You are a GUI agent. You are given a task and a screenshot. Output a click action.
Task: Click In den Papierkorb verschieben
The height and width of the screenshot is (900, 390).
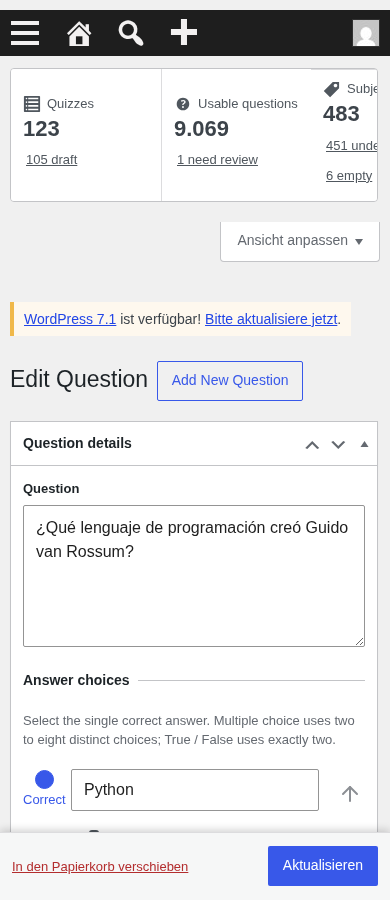coord(100,867)
